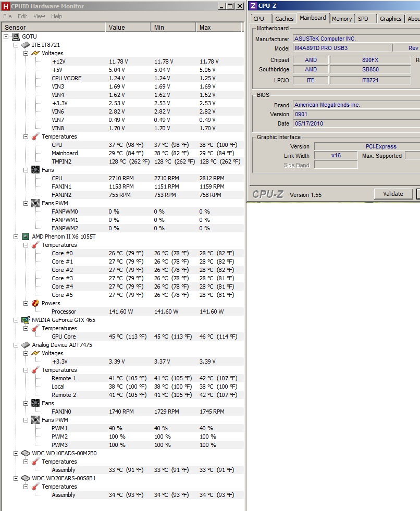This screenshot has height=511, width=420.
Task: Click the Fans icon under Analog Device ADT7475
Action: coord(35,403)
